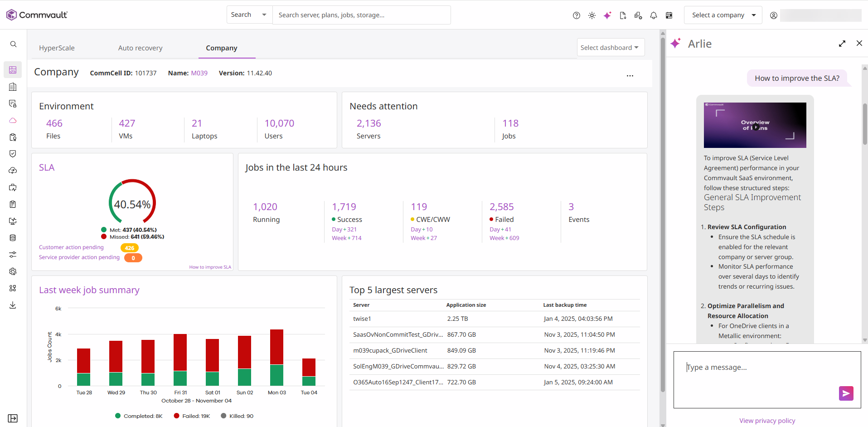Select the Company tab
This screenshot has width=868, height=427.
click(x=222, y=48)
